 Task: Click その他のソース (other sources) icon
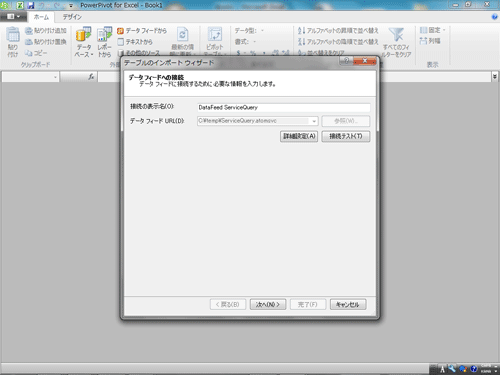click(x=121, y=53)
